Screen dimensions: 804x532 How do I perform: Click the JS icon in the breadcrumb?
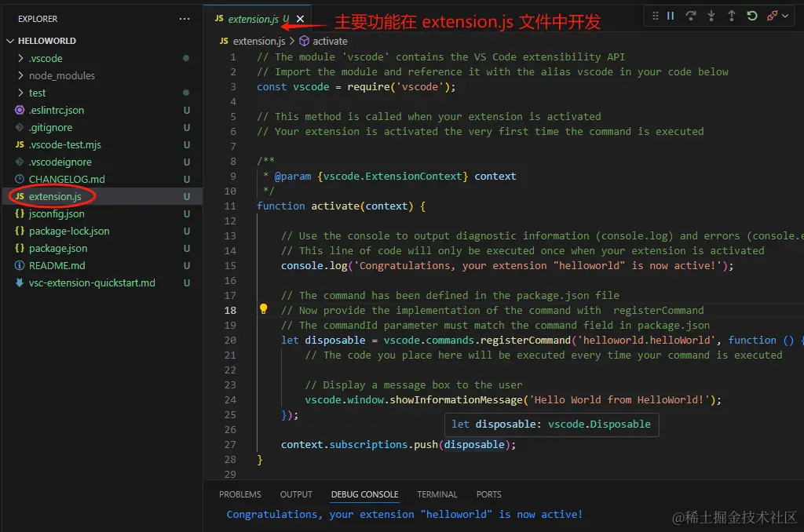tap(224, 41)
